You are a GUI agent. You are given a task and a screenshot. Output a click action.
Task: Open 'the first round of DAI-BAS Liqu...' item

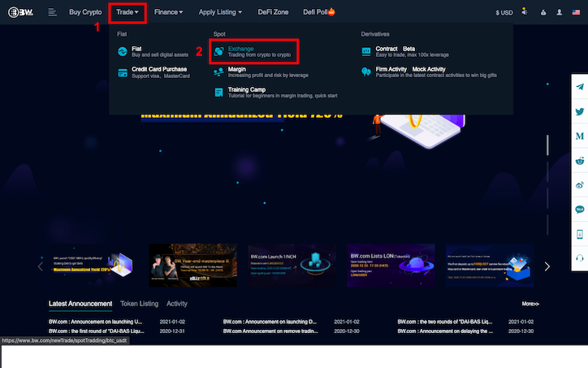click(x=97, y=331)
